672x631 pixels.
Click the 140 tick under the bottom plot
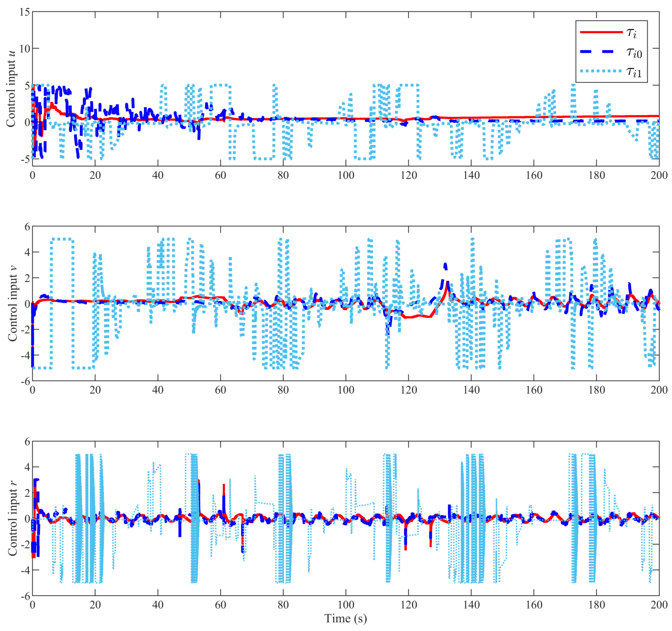[x=471, y=605]
